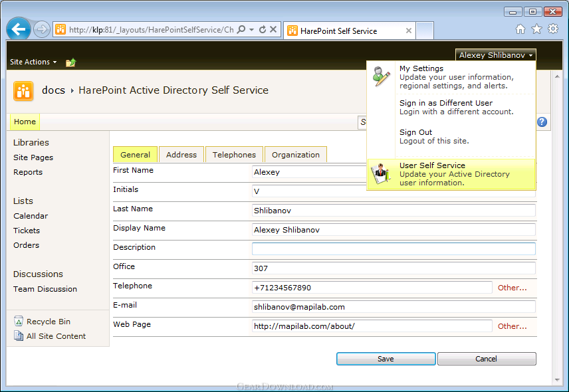This screenshot has width=569, height=392.
Task: Click into the Telephone number field
Action: tap(372, 288)
